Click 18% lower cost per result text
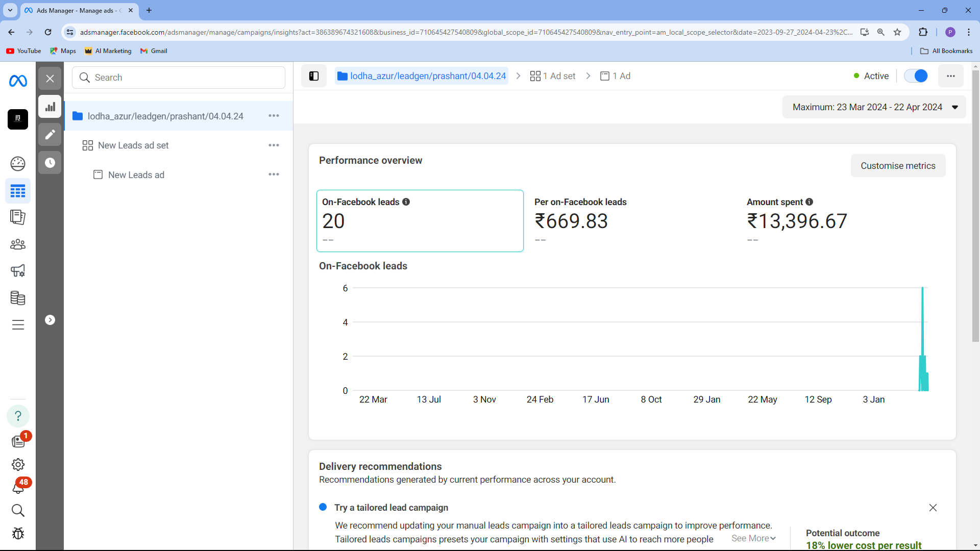Viewport: 980px width, 551px height. [864, 545]
